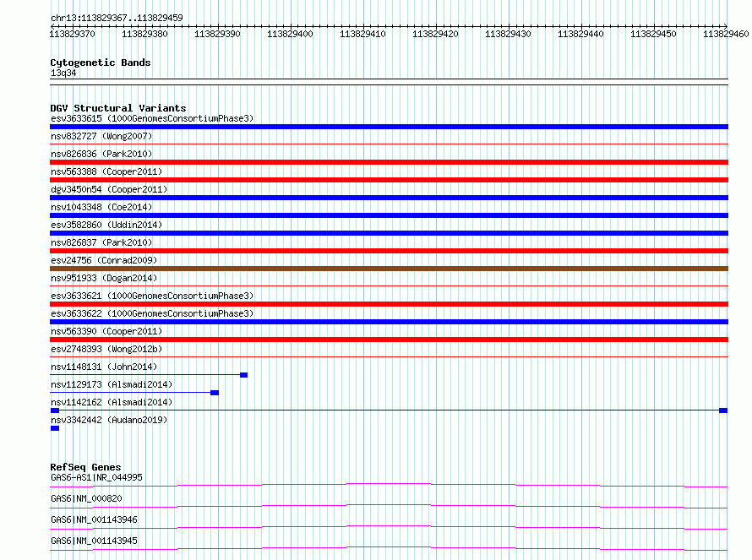Click the blue dgv3450n54 variant bar
This screenshot has width=752, height=560.
389,198
